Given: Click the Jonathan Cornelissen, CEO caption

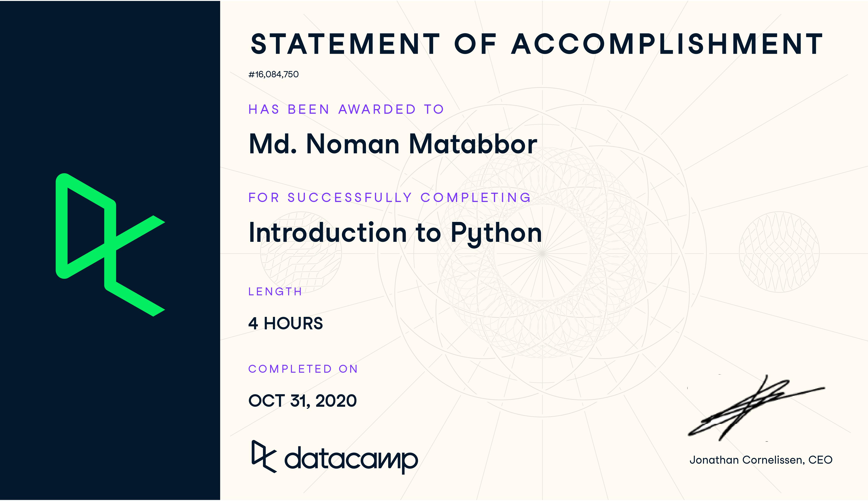Looking at the screenshot, I should pyautogui.click(x=761, y=460).
